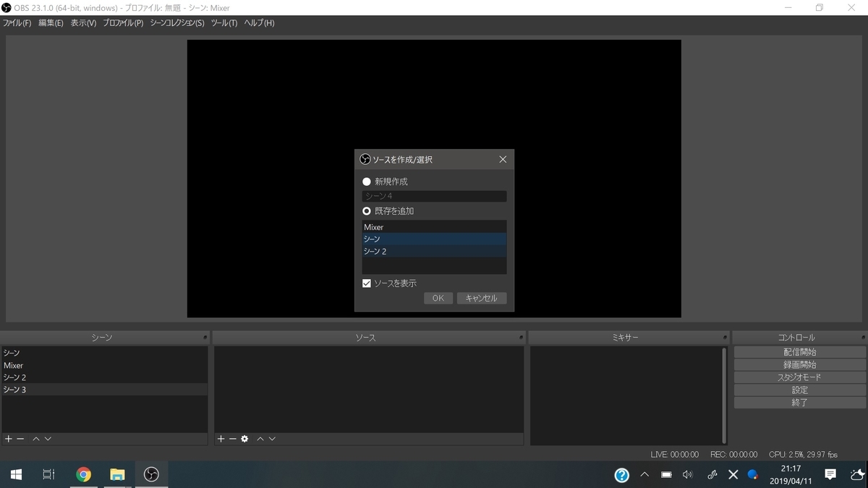Click 録画開始 to start recording
868x488 pixels.
click(x=799, y=364)
